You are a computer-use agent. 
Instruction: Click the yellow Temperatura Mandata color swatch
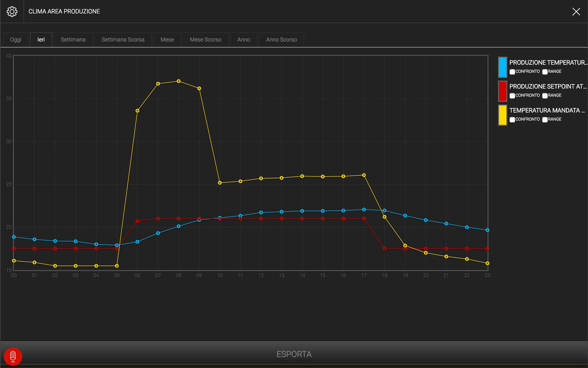(502, 115)
